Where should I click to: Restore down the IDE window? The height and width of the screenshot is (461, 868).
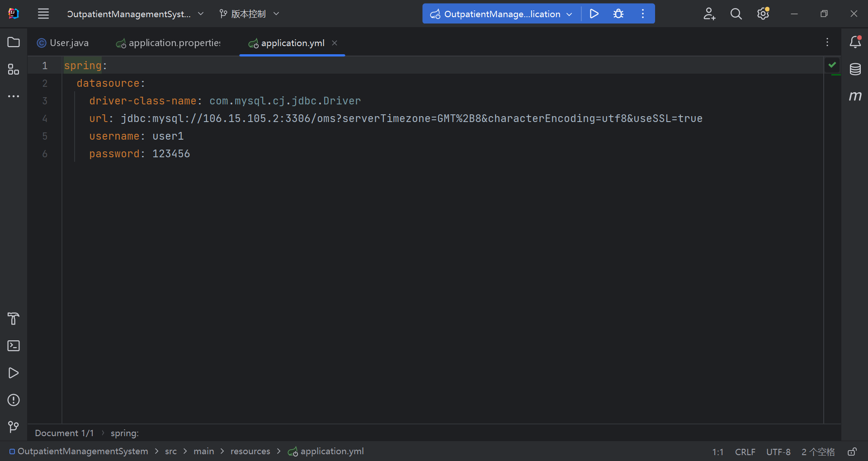824,14
